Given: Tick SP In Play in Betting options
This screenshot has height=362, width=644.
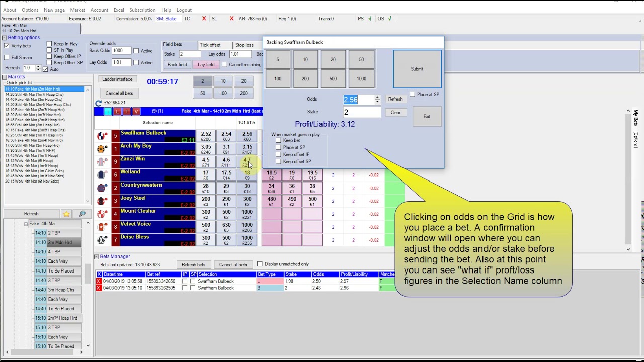Looking at the screenshot, I should point(49,50).
